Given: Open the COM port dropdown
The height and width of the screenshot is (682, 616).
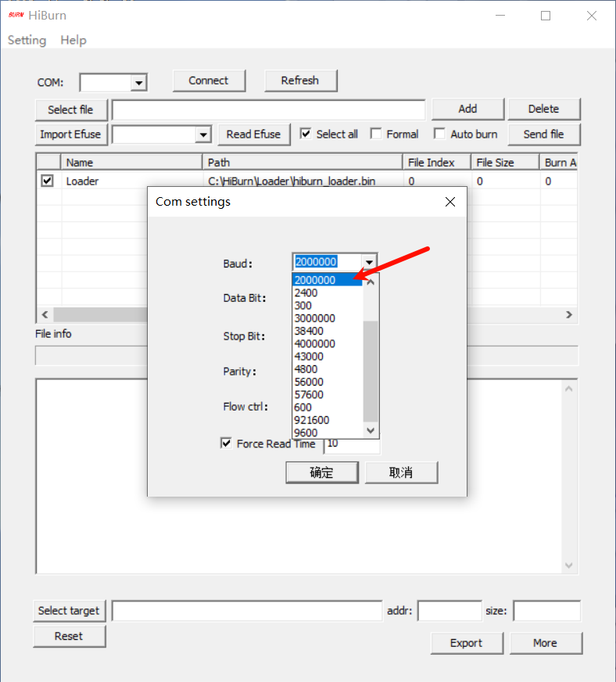Looking at the screenshot, I should (x=138, y=82).
